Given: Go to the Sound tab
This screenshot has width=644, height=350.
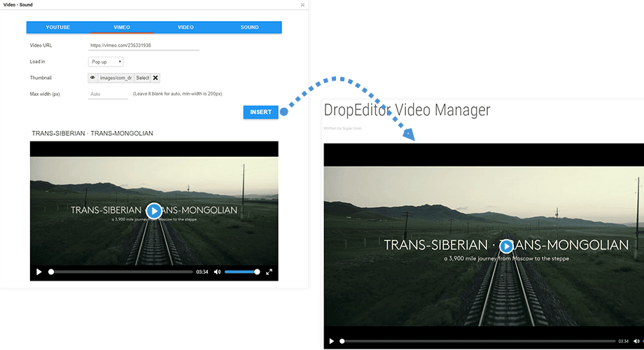Looking at the screenshot, I should [x=249, y=27].
